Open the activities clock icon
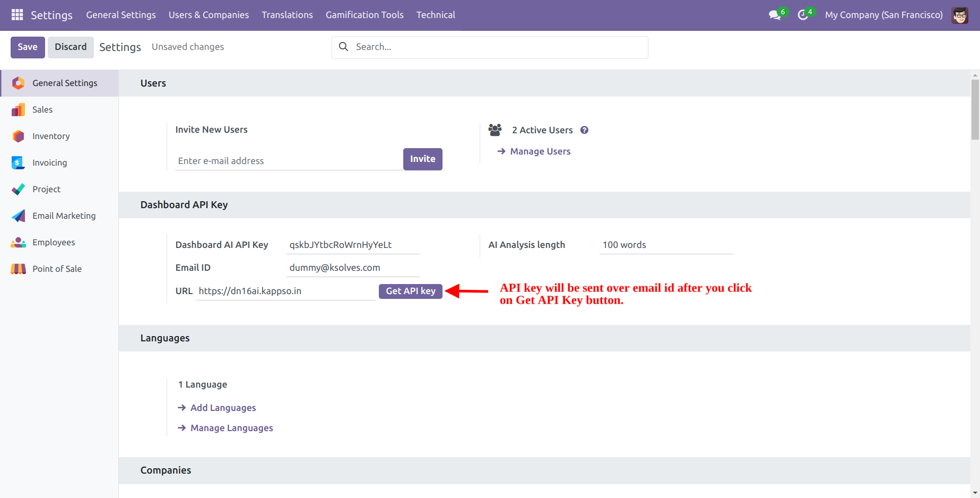980x498 pixels. [x=803, y=15]
